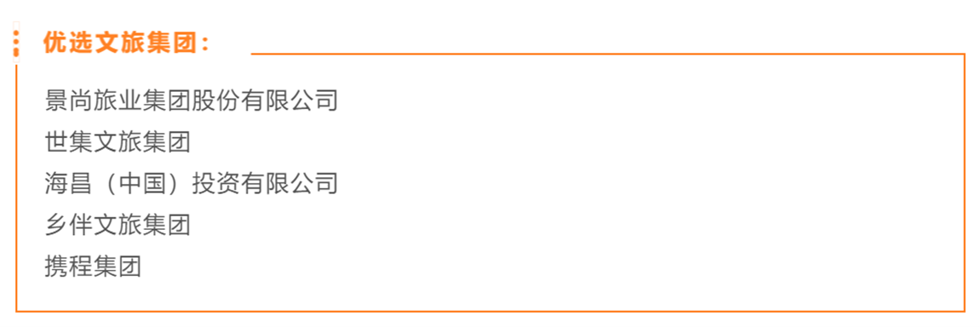Open 世集文旅集团 entry

(x=117, y=142)
